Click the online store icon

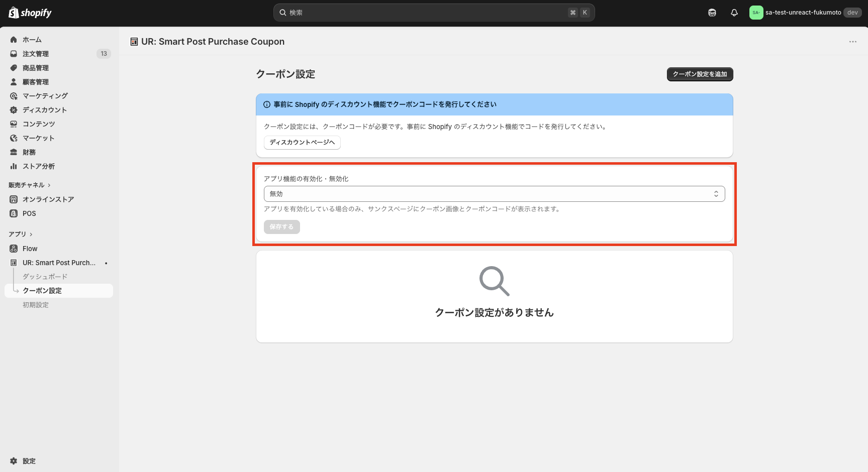pos(14,199)
